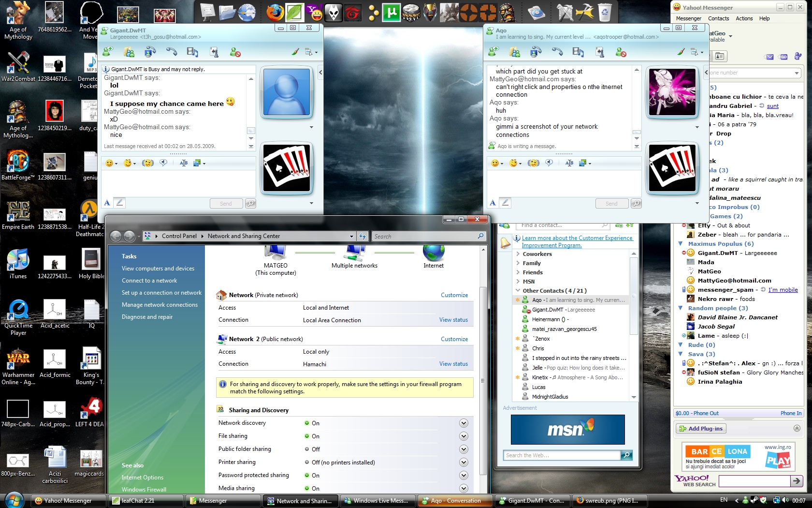Expand the Rude (0) group in Yahoo! Messenger

pos(681,345)
